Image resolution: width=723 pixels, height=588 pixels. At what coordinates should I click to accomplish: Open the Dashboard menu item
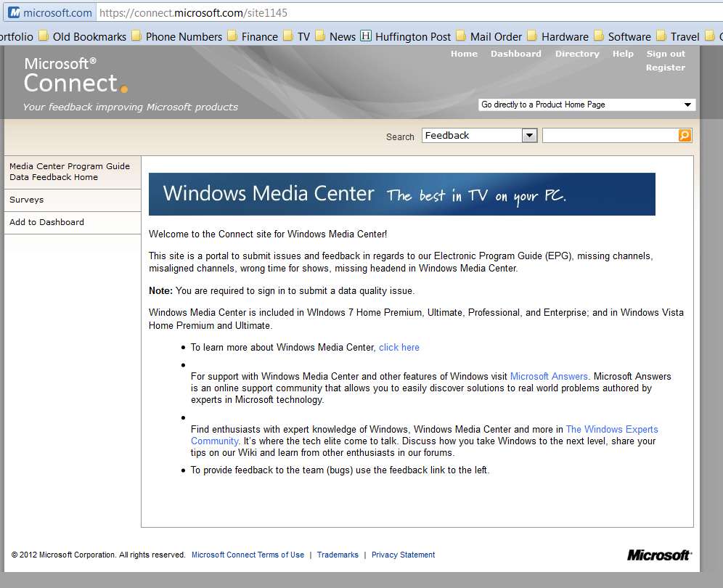[x=516, y=54]
